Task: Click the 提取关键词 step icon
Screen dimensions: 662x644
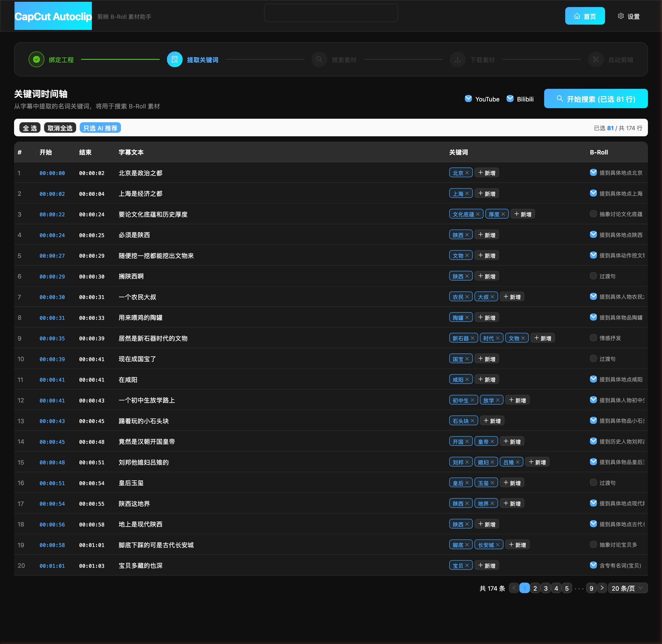Action: pos(174,60)
